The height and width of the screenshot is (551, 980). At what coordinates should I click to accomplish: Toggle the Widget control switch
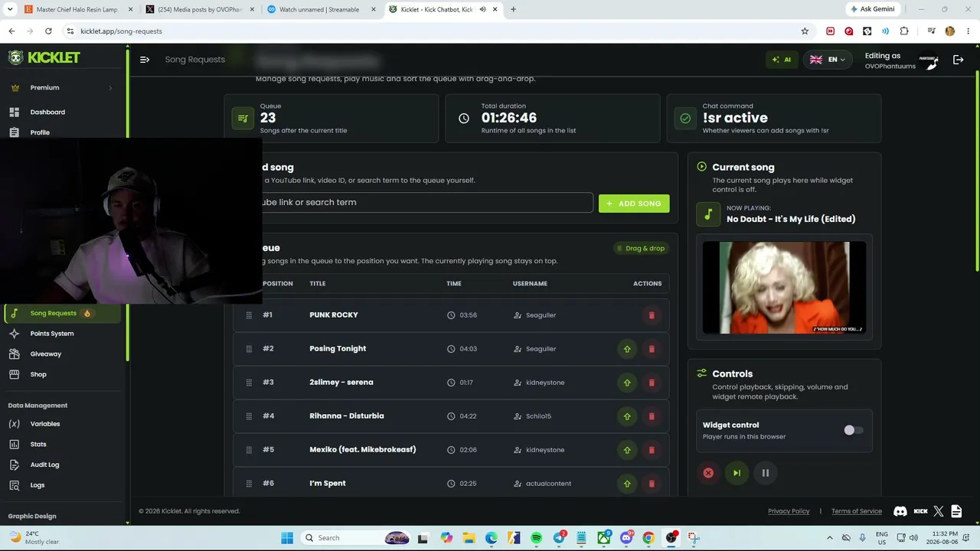853,431
